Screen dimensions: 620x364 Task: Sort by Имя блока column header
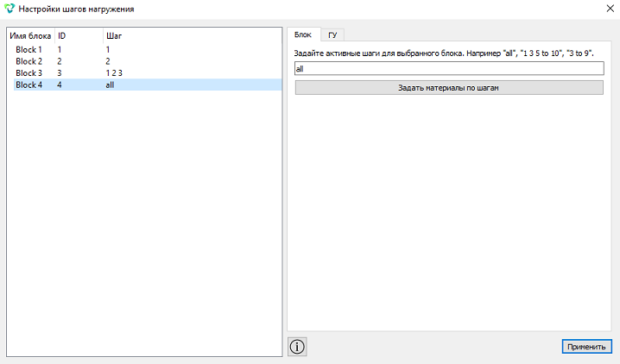pos(30,36)
